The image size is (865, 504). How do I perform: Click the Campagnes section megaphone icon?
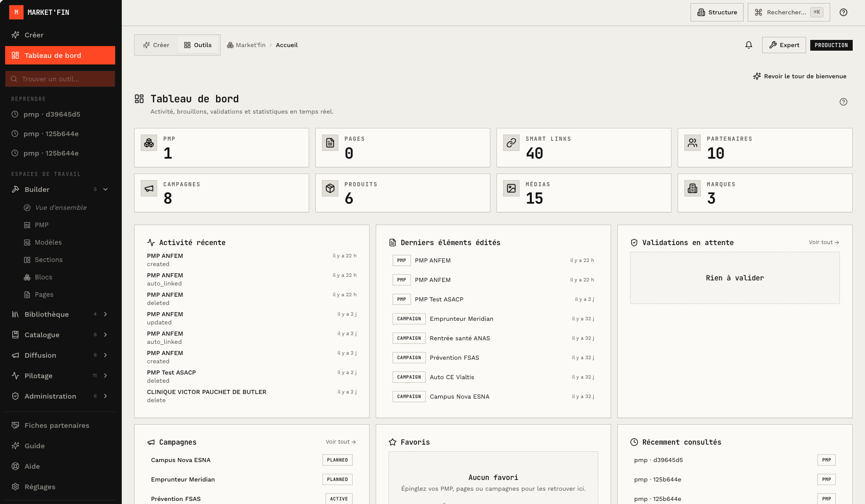151,442
